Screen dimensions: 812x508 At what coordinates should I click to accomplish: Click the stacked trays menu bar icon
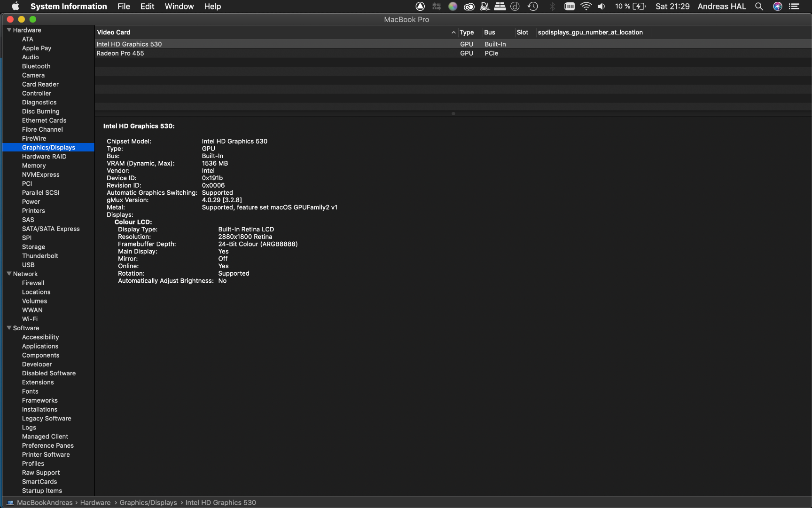(x=500, y=6)
